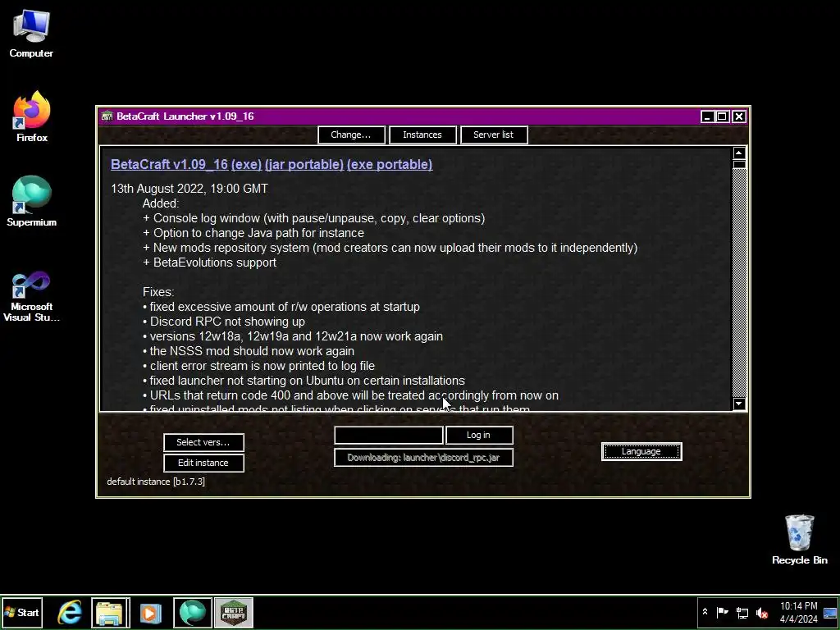
Task: Click the BetaCraft title bar icon
Action: tap(107, 116)
